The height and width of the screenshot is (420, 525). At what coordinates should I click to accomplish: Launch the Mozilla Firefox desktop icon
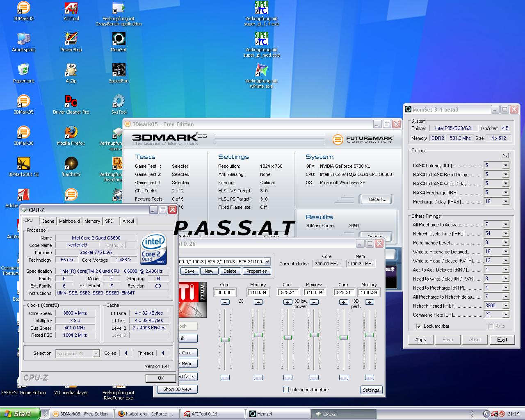coord(71,135)
